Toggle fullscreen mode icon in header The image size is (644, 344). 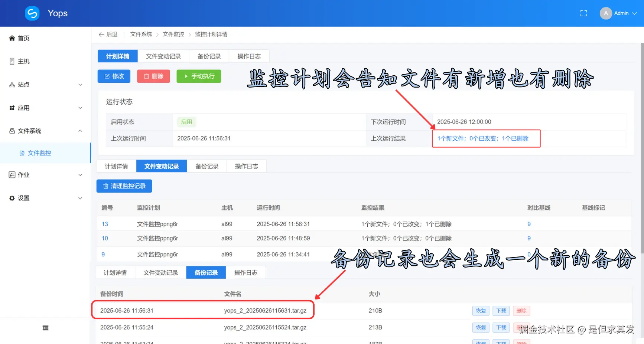click(x=583, y=13)
